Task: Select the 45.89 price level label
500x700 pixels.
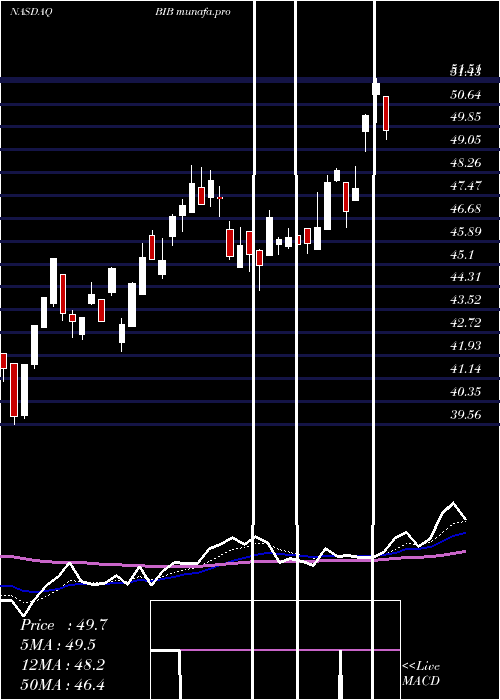Action: click(x=466, y=231)
